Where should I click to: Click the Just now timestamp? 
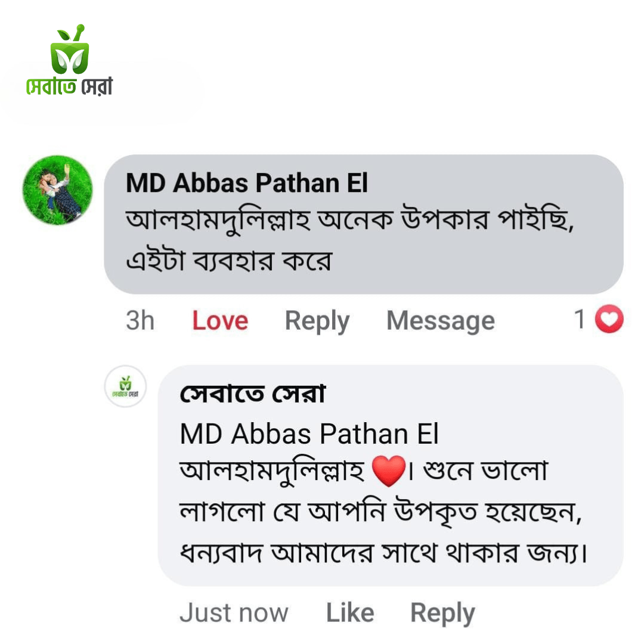[x=234, y=613]
